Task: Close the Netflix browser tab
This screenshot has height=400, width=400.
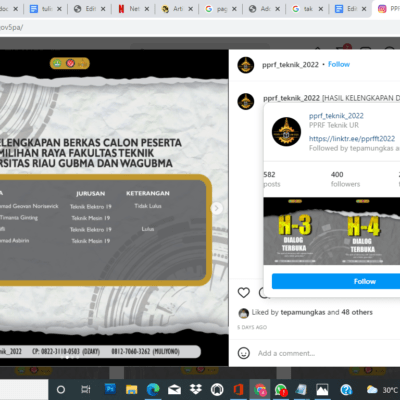Action: coord(147,9)
